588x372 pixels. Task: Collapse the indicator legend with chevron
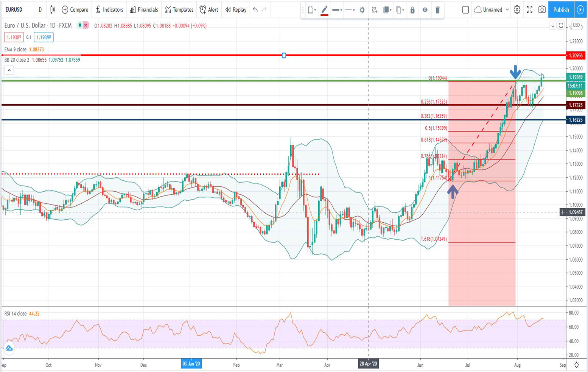pos(9,70)
